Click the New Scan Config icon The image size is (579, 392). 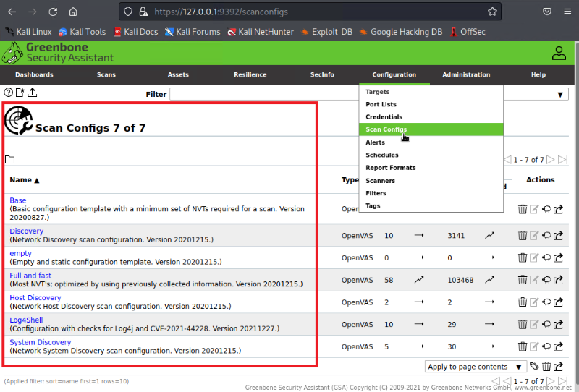point(20,93)
